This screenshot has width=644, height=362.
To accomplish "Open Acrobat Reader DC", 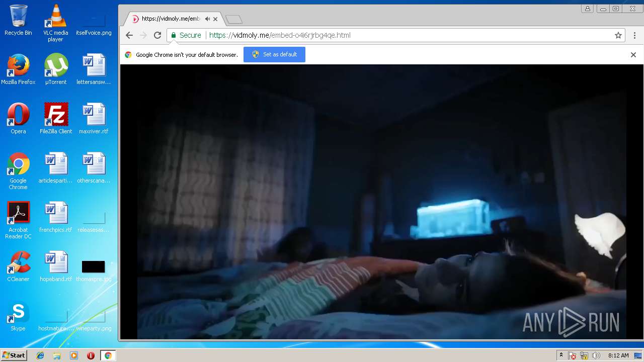I will (x=18, y=220).
